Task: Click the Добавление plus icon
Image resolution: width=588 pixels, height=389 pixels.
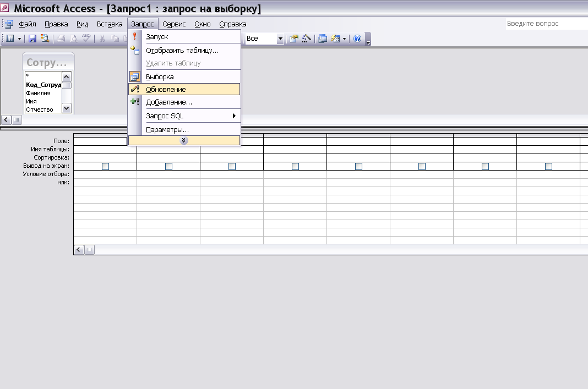Action: (135, 102)
